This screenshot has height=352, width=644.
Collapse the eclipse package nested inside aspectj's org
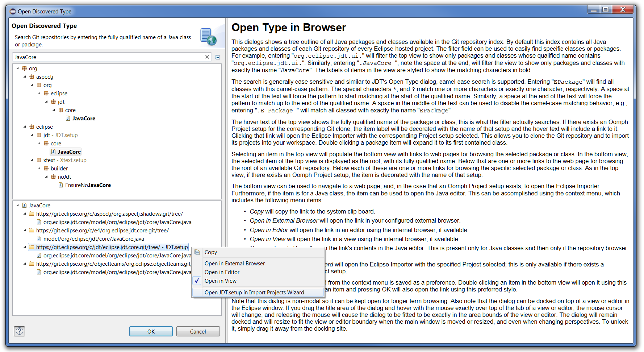(39, 93)
